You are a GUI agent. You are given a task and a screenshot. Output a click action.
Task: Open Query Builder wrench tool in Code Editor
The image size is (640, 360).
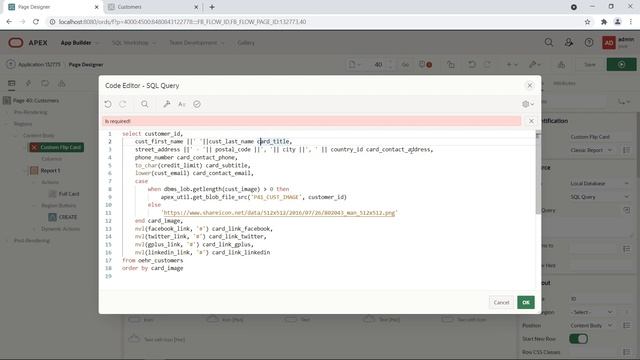click(167, 104)
